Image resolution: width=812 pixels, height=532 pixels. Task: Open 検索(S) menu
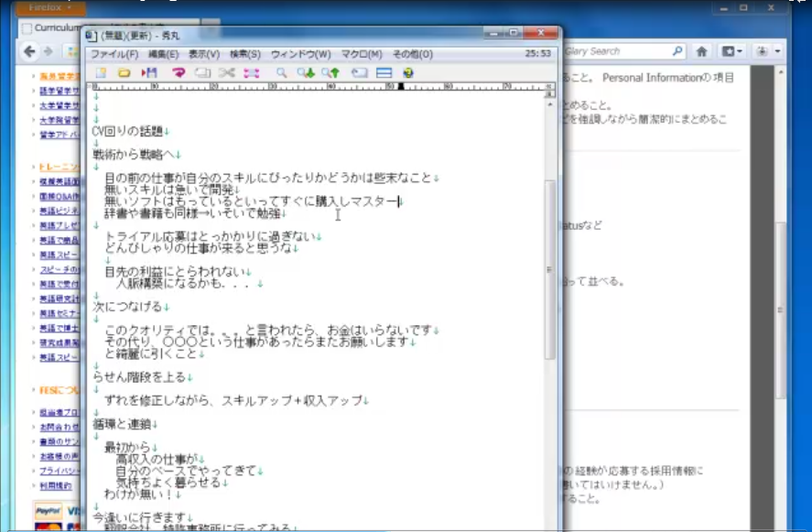(x=245, y=54)
